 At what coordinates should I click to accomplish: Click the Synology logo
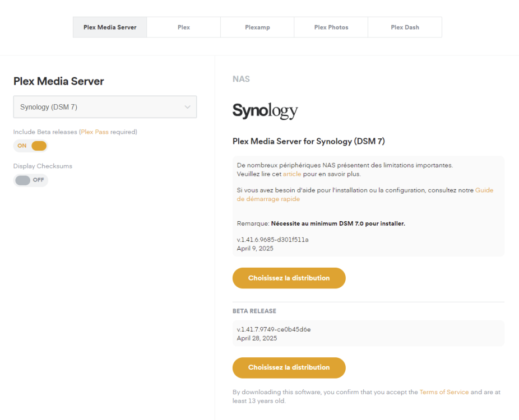point(265,111)
